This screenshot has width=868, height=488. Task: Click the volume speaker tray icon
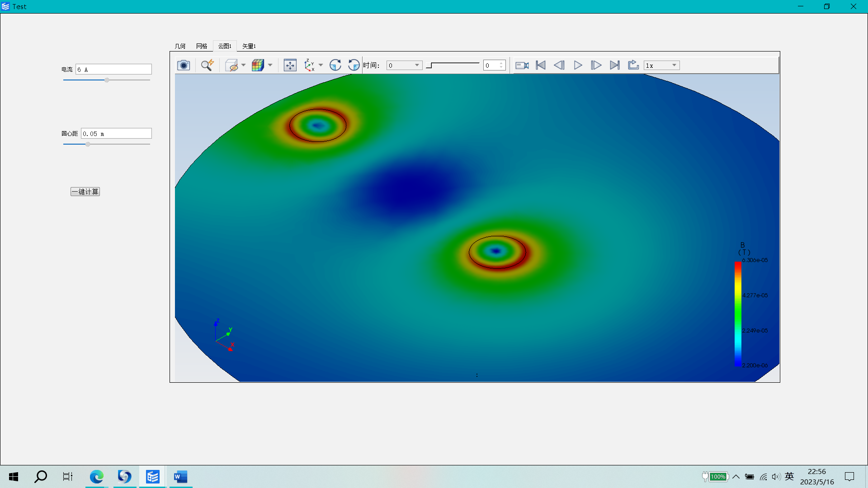click(776, 477)
